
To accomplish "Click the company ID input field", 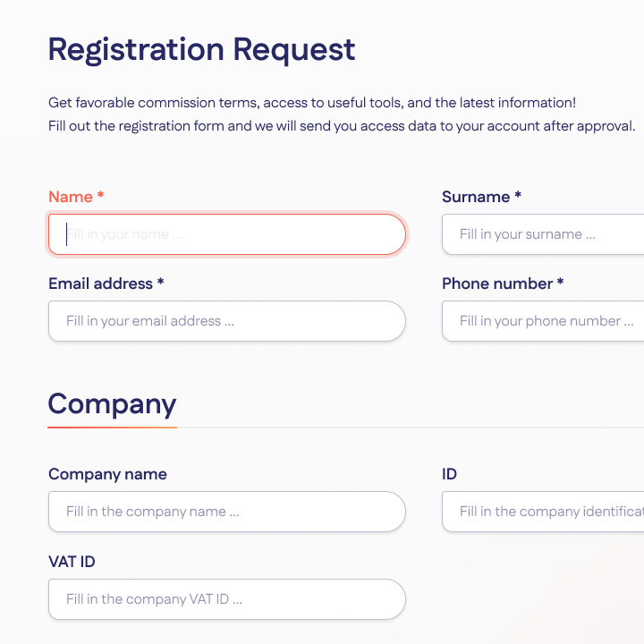I will pyautogui.click(x=542, y=512).
